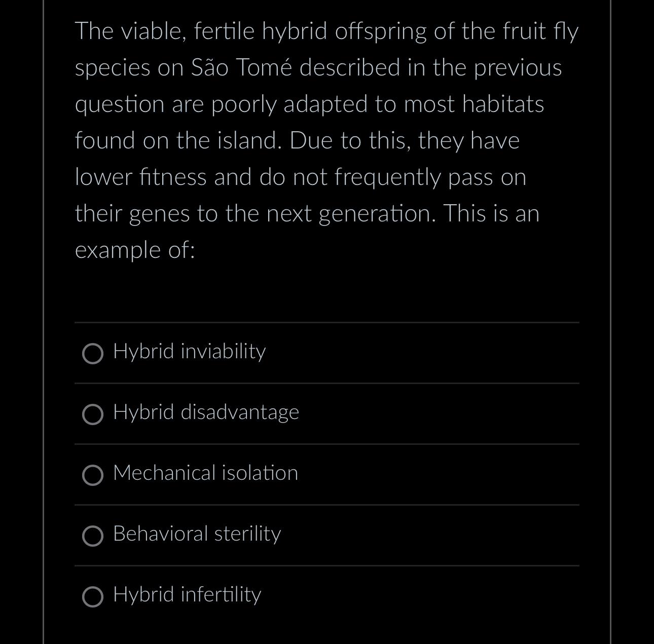This screenshot has width=654, height=644.
Task: Select the Mechanical isolation radio button
Action: 93,475
